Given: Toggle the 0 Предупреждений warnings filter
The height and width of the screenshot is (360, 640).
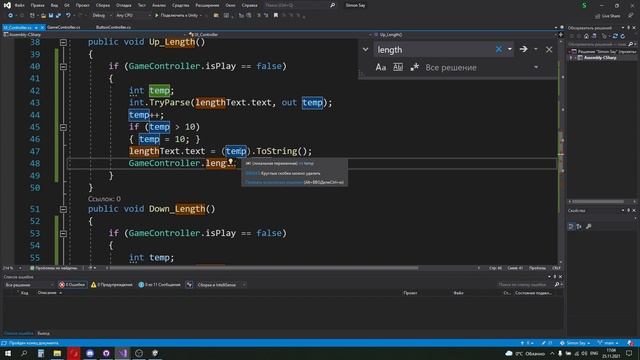Looking at the screenshot, I should 111,284.
